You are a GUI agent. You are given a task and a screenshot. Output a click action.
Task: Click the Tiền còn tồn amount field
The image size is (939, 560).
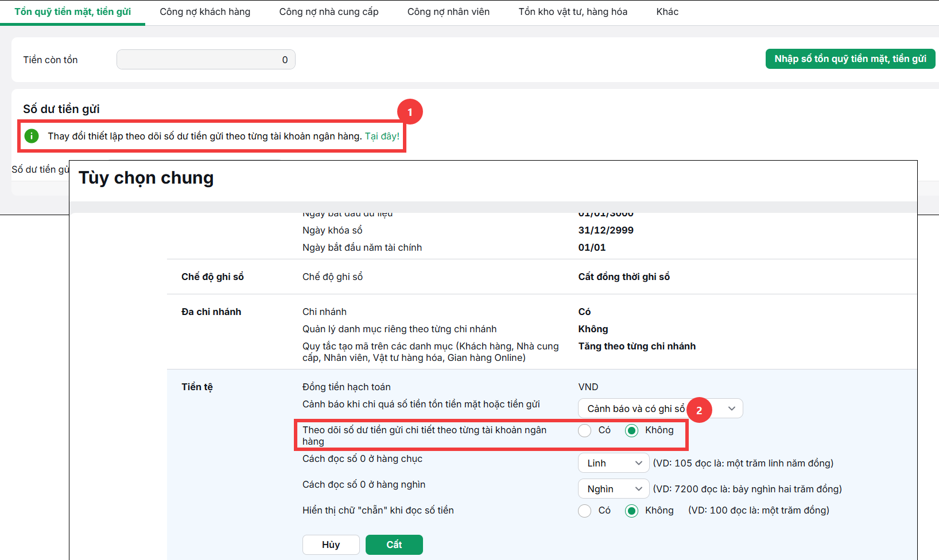point(206,60)
